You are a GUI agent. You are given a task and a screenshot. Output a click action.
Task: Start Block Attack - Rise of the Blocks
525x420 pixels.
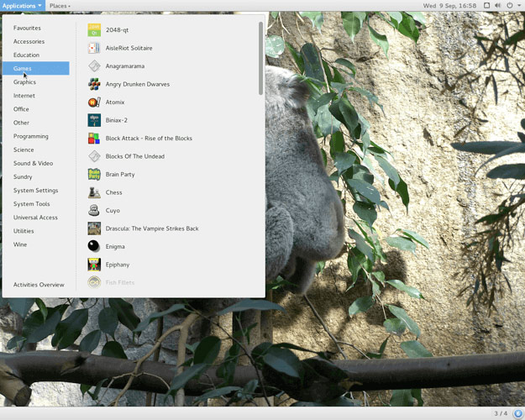[148, 139]
